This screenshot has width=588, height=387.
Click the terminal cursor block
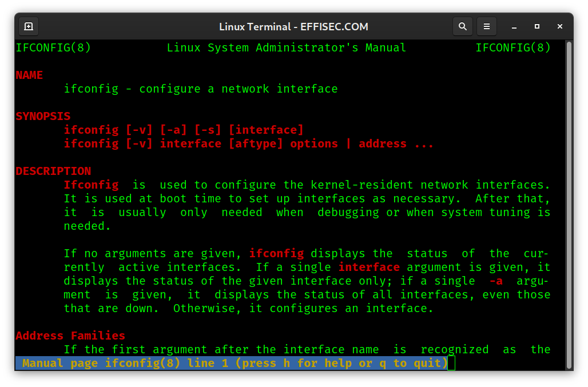click(452, 363)
